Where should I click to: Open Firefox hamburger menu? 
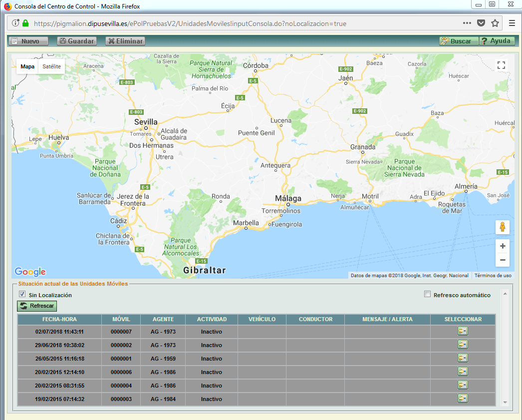point(512,23)
